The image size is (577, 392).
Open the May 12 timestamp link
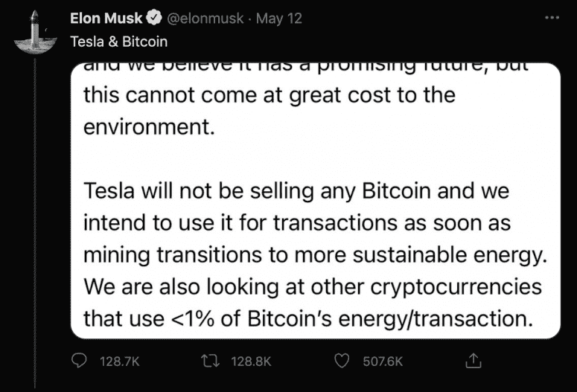279,19
